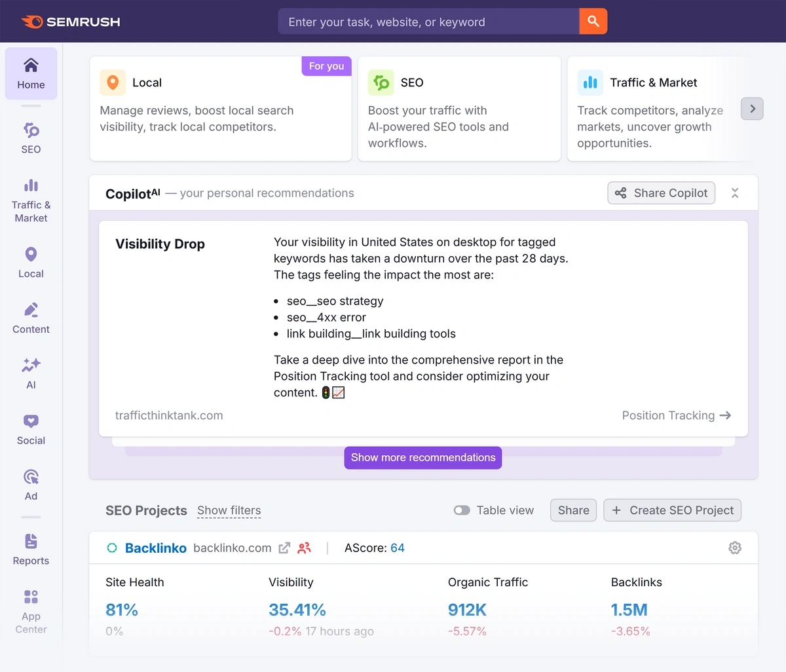Click the Backlinko project status circle icon
This screenshot has height=672, width=786.
pyautogui.click(x=112, y=548)
